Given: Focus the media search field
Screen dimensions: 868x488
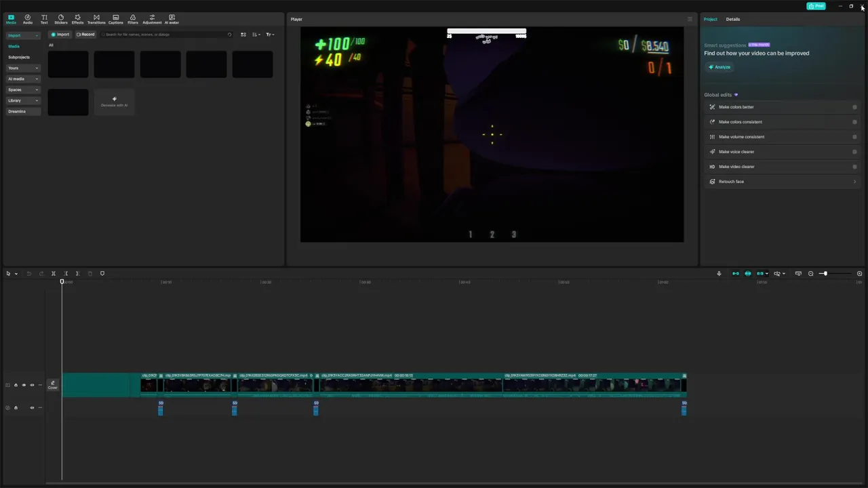Looking at the screenshot, I should pos(166,35).
